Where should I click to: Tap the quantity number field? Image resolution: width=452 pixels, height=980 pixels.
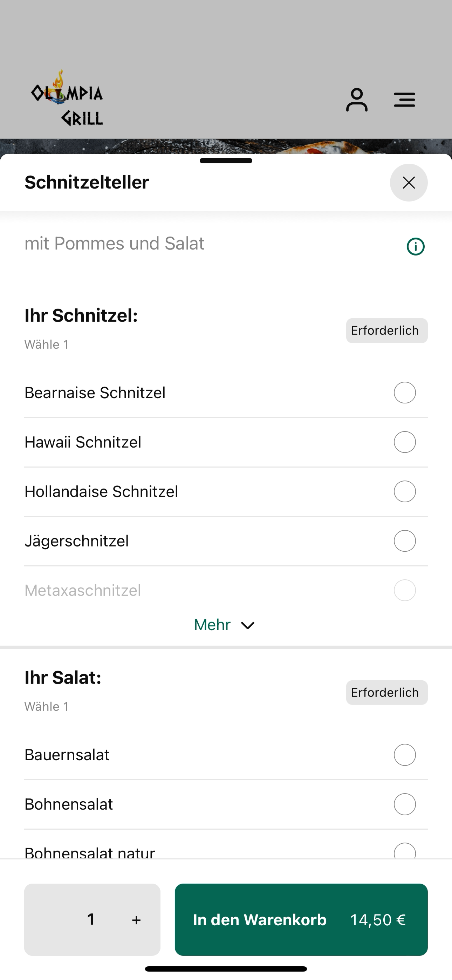coord(90,919)
